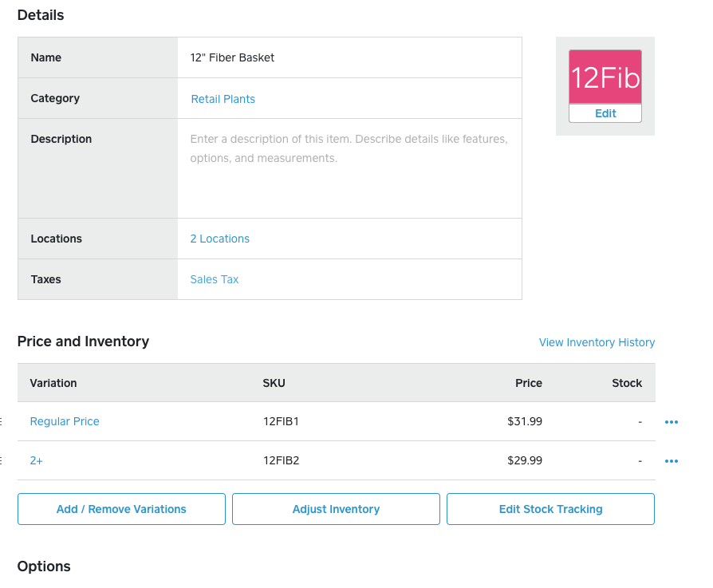
Task: Open the Sales Tax selection
Action: point(214,279)
